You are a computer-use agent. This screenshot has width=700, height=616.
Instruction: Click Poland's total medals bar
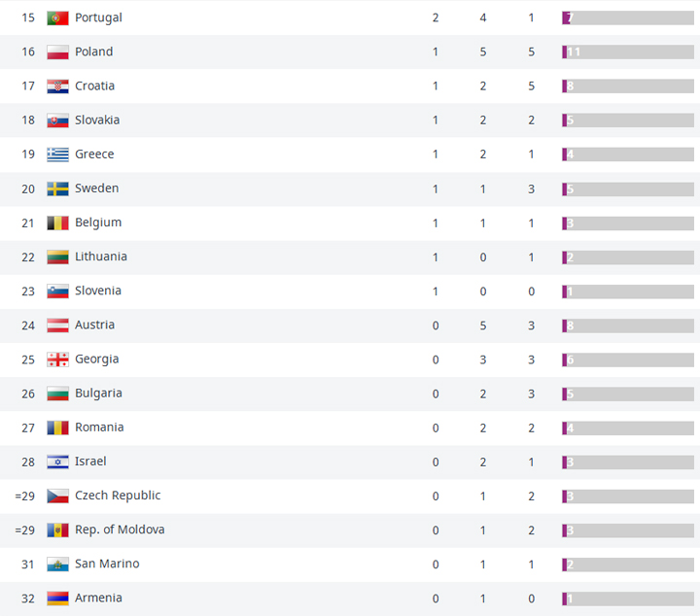[x=627, y=52]
